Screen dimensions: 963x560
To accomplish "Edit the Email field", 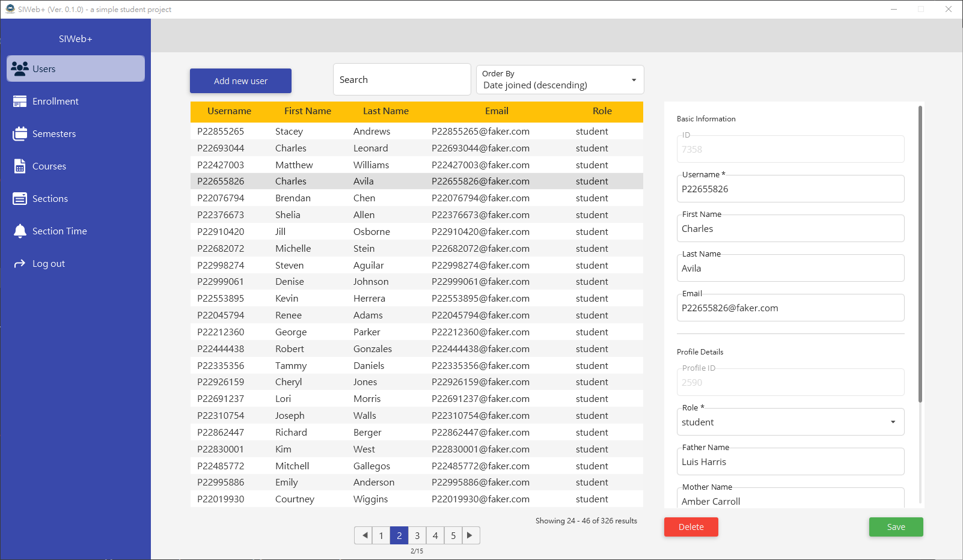I will (790, 308).
